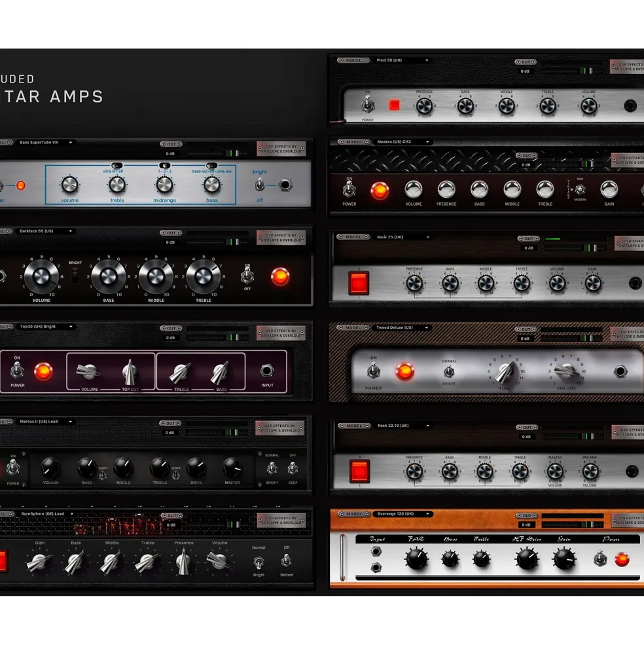Click the Darkface 65 Volume knob

pos(41,277)
